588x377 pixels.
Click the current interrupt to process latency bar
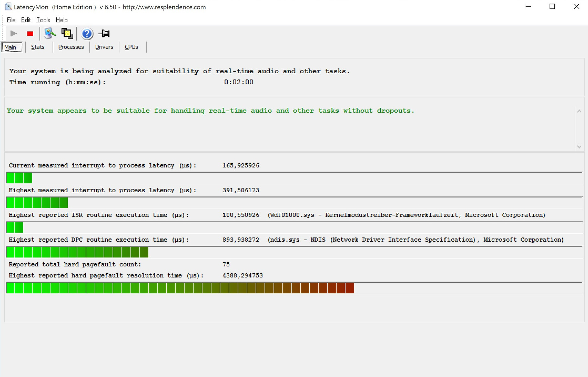(294, 178)
